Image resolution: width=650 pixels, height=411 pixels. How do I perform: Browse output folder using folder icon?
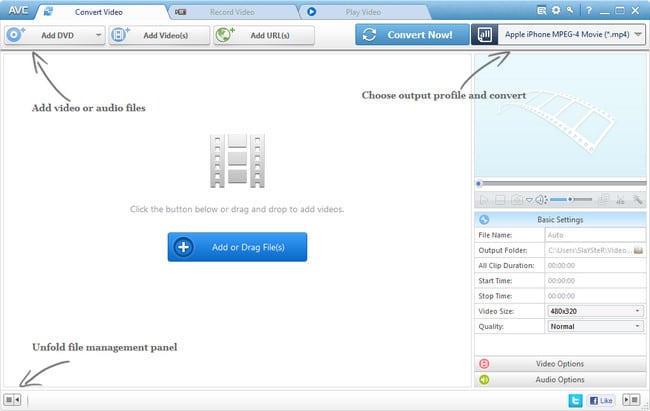coord(637,250)
